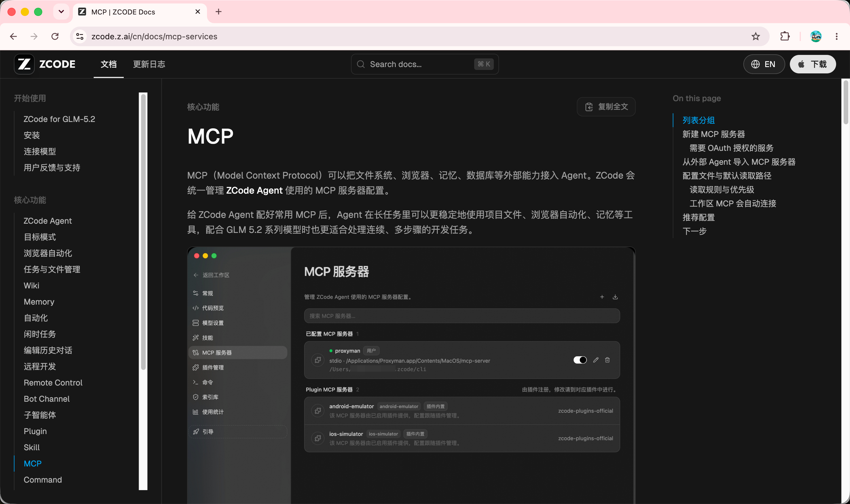The height and width of the screenshot is (504, 850).
Task: Select MCP 服务器 in the settings screenshot
Action: click(238, 353)
